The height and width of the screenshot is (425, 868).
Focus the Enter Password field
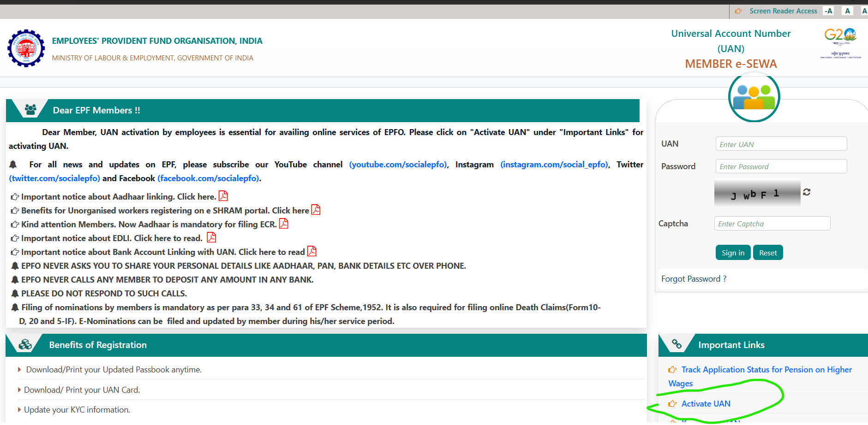[781, 166]
